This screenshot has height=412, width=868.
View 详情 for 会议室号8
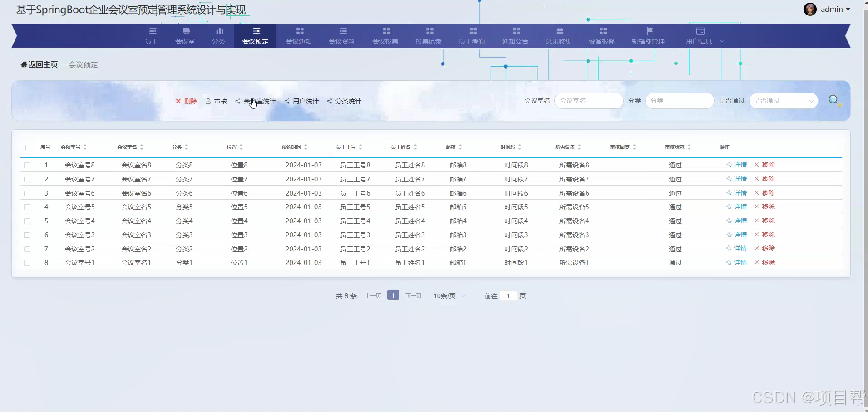tap(736, 165)
